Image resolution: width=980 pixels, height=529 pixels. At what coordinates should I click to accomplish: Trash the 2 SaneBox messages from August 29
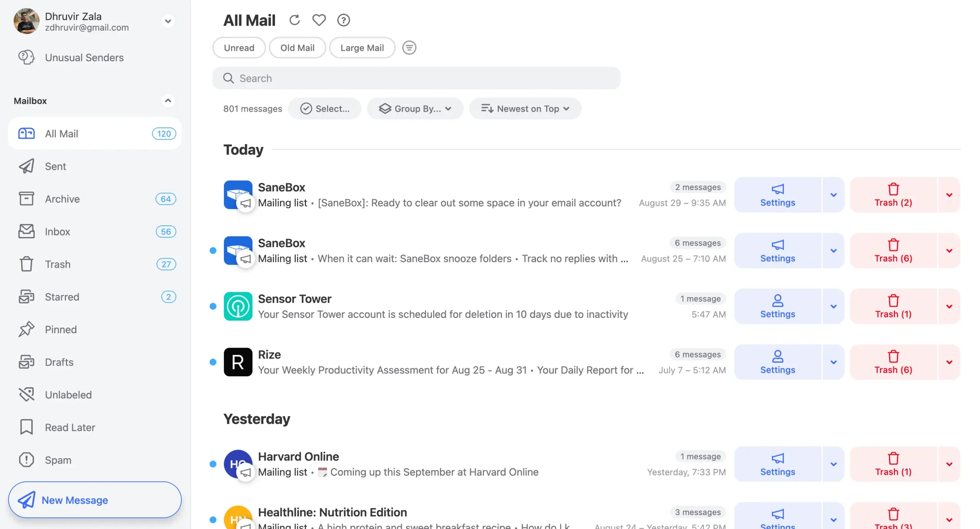click(893, 195)
